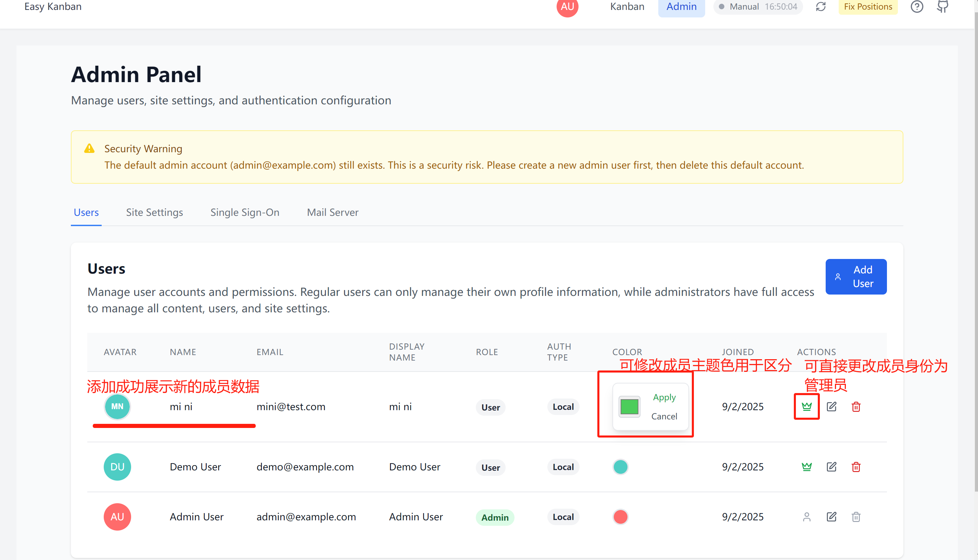Viewport: 978px width, 560px height.
Task: Select the Mail Server tab
Action: pyautogui.click(x=332, y=212)
